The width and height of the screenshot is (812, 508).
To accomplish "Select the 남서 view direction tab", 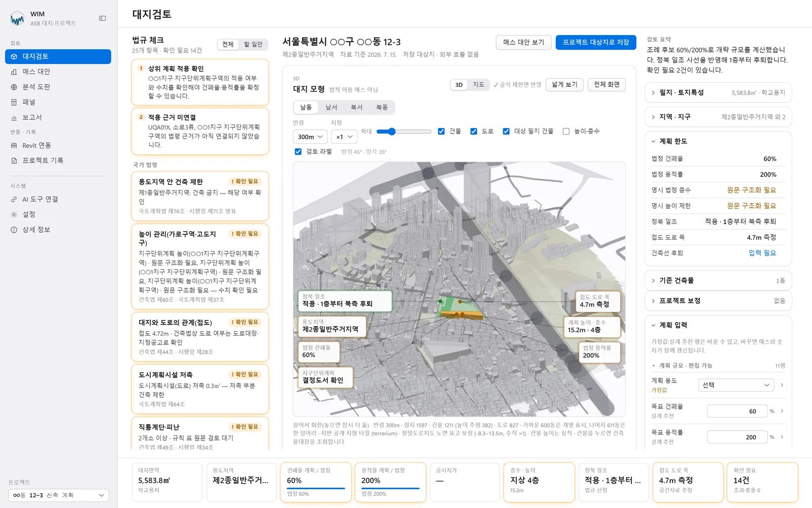I will [x=331, y=107].
